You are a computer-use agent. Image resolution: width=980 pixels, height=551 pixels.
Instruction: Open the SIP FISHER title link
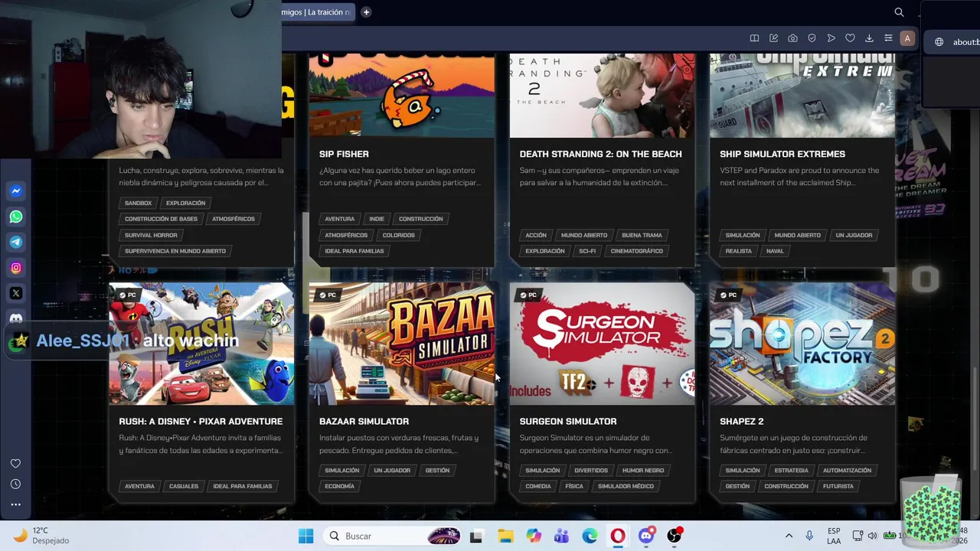pos(344,154)
